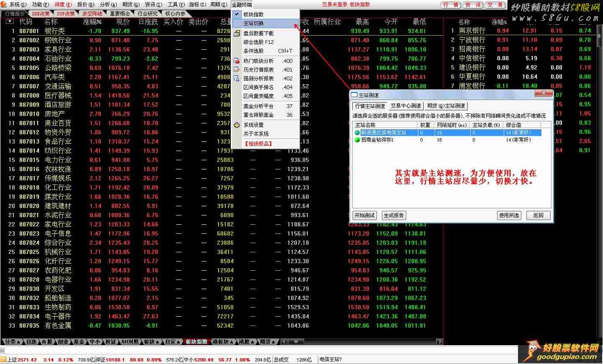Viewport: 603px width, 364px height.
Task: Expand the 港板块 bottom tab arrow
Action: pos(232,342)
